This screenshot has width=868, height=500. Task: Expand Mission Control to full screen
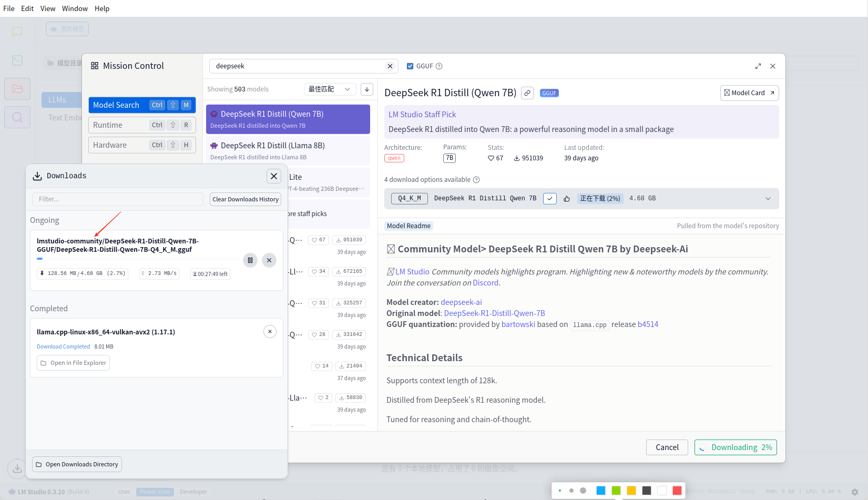click(758, 66)
